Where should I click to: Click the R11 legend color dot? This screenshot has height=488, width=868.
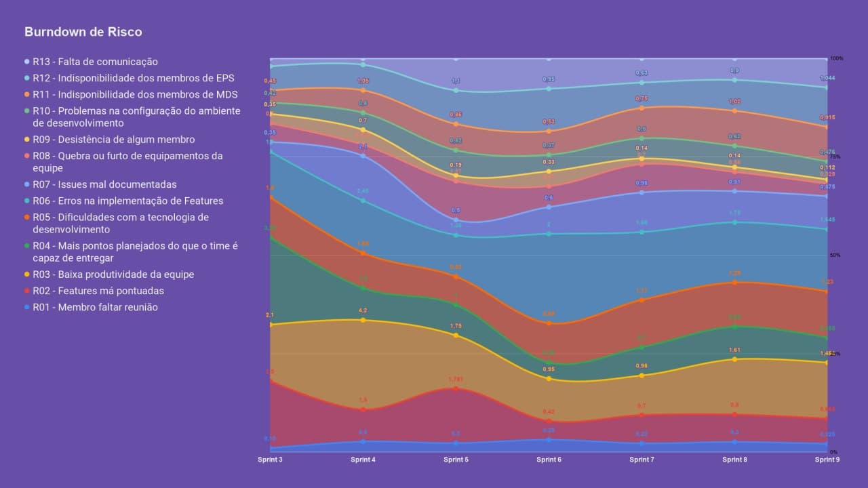tap(27, 94)
